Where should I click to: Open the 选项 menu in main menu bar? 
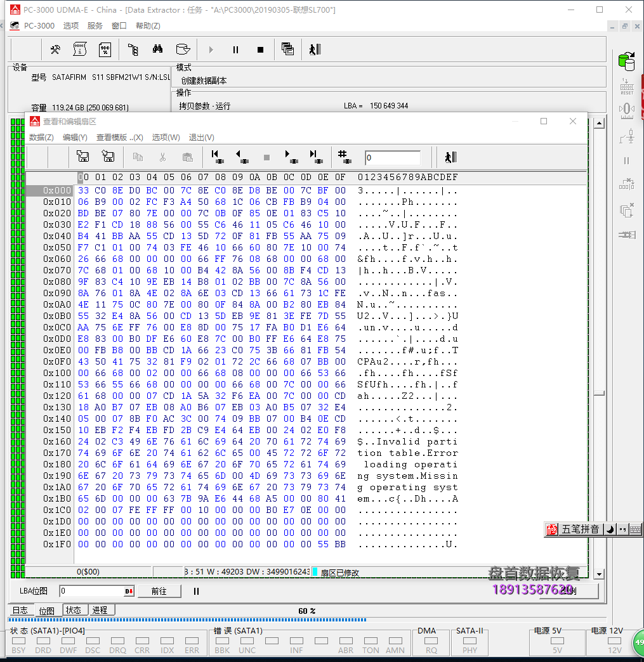[71, 26]
